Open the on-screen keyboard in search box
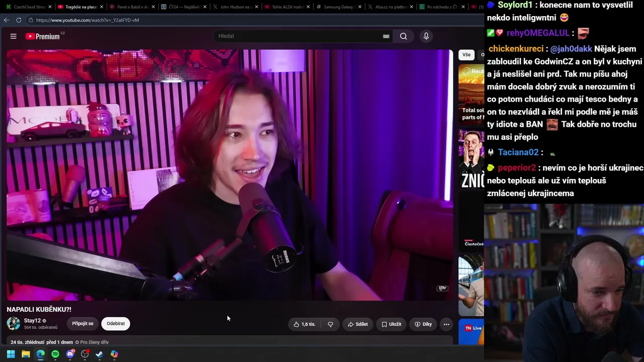 pos(386,36)
